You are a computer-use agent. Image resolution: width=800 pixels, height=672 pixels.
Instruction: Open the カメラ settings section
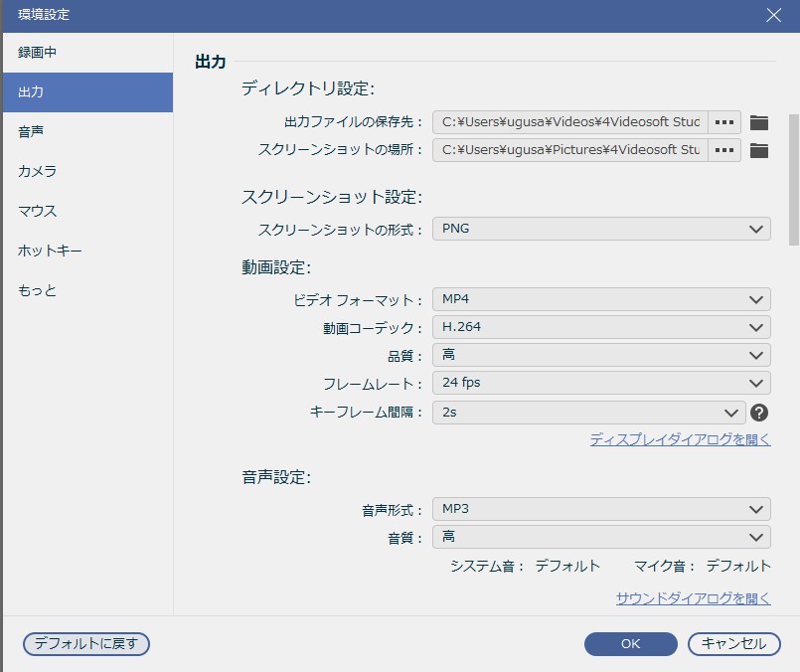point(86,170)
